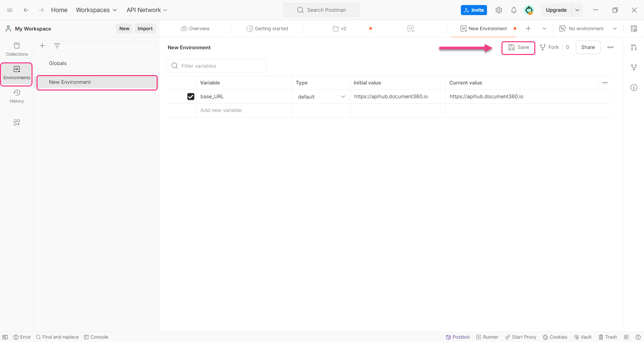The width and height of the screenshot is (644, 342).
Task: Open the notifications bell
Action: (x=514, y=10)
